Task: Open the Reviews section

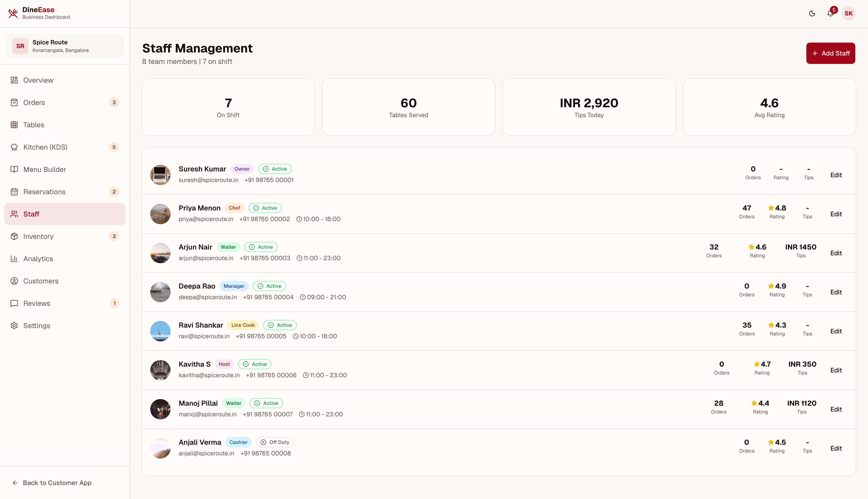Action: (x=36, y=303)
